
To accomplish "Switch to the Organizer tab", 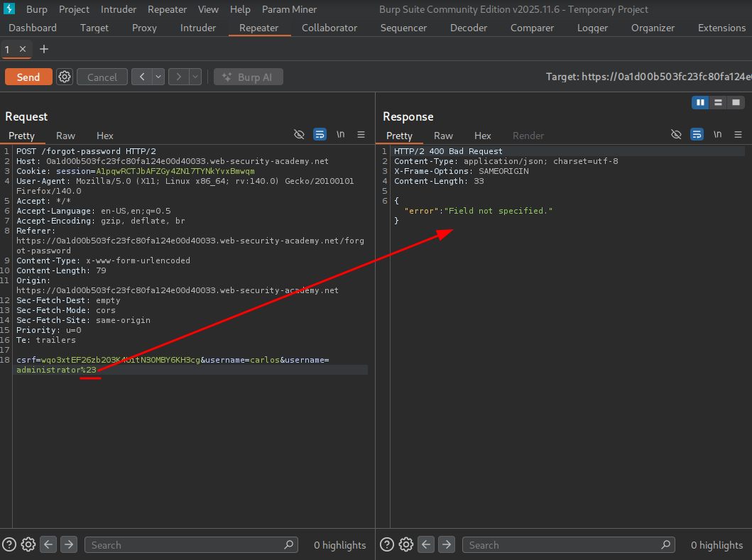I will [653, 28].
